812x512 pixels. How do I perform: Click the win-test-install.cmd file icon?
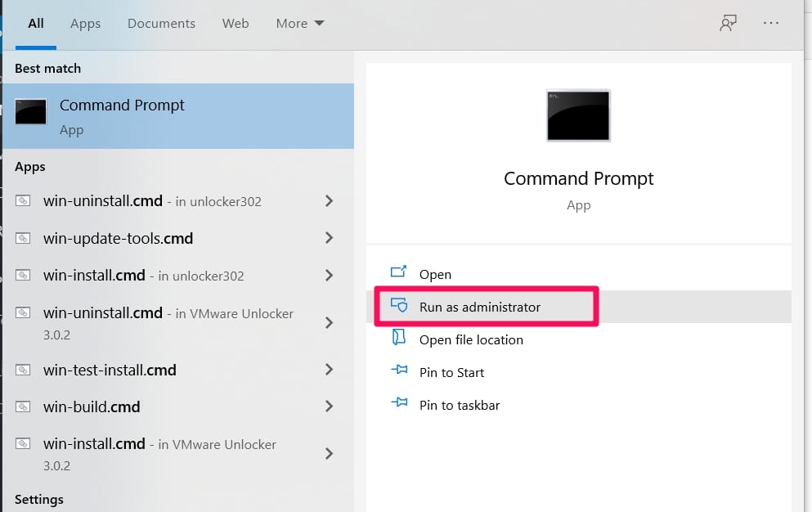tap(23, 370)
